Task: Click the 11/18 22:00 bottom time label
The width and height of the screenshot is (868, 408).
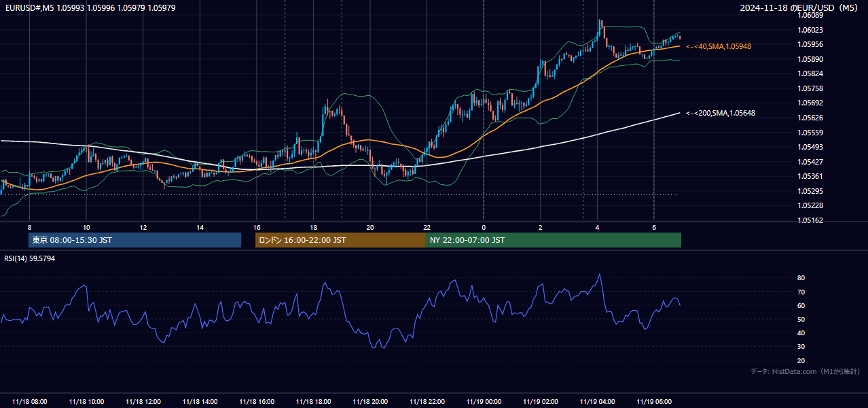Action: [427, 402]
